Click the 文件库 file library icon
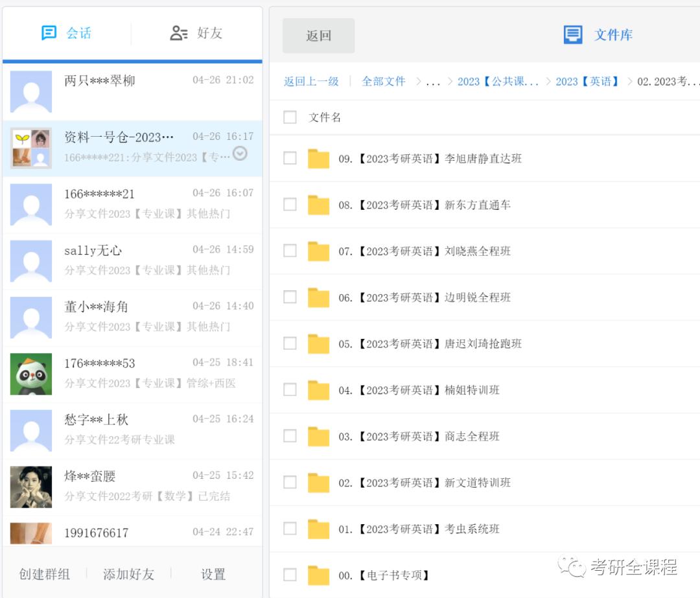 point(573,35)
